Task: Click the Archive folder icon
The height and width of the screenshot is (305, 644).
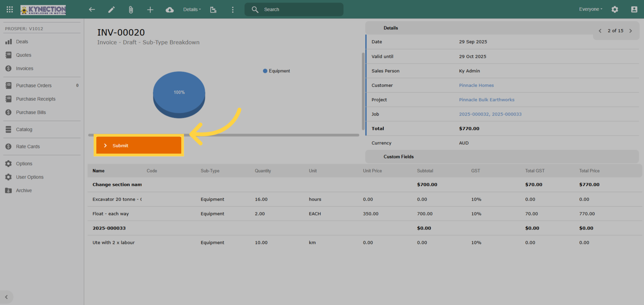Action: pyautogui.click(x=8, y=190)
